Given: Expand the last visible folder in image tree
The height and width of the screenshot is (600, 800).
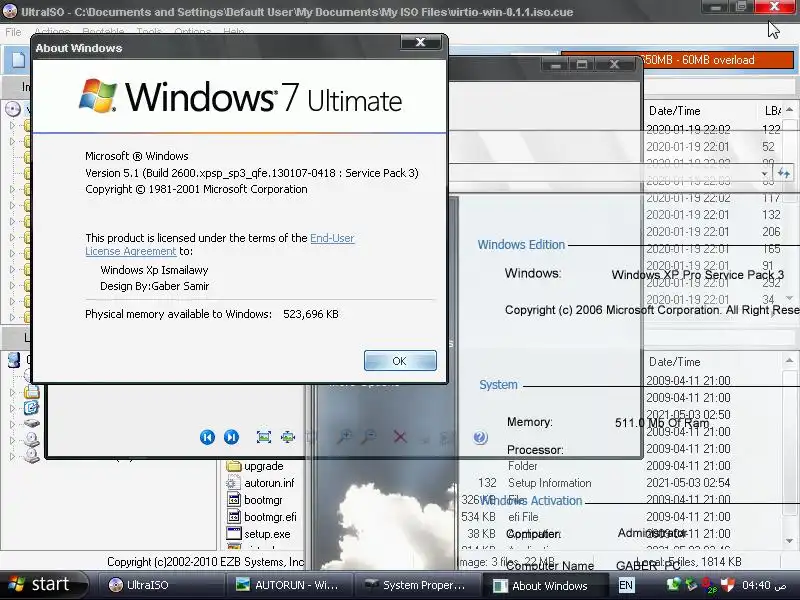Looking at the screenshot, I should coord(12,317).
